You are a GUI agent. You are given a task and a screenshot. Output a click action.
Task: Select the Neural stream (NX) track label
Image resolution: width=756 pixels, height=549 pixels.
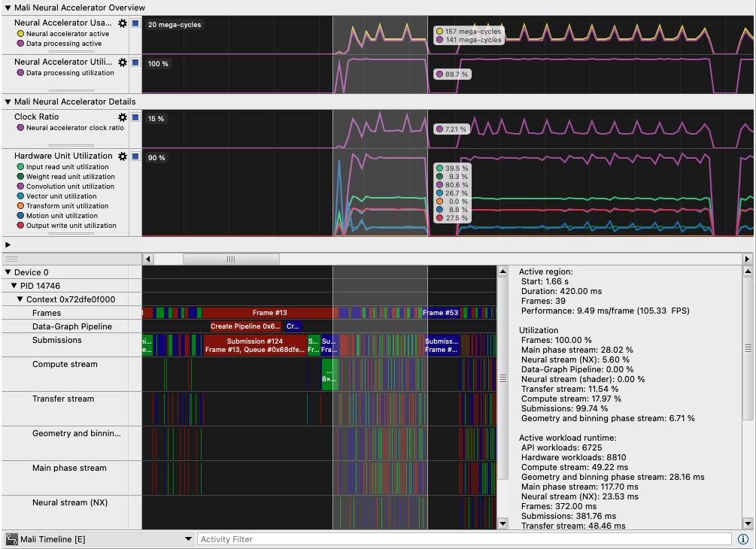tap(70, 502)
